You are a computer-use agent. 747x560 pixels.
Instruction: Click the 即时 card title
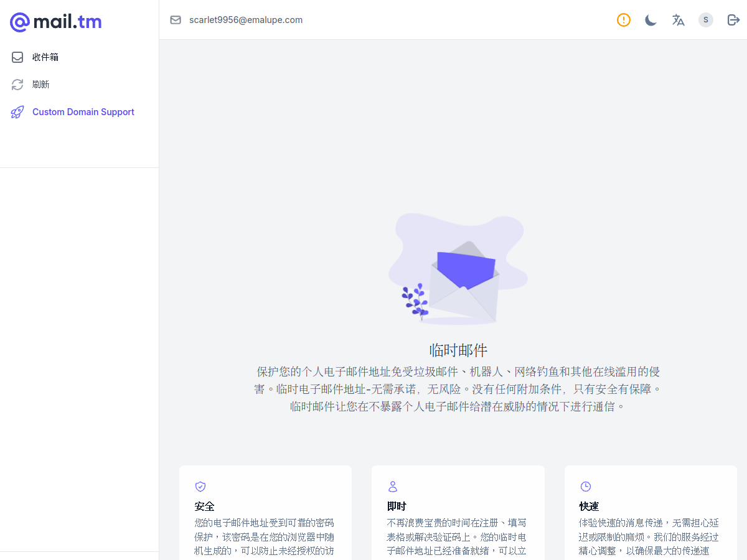point(397,506)
